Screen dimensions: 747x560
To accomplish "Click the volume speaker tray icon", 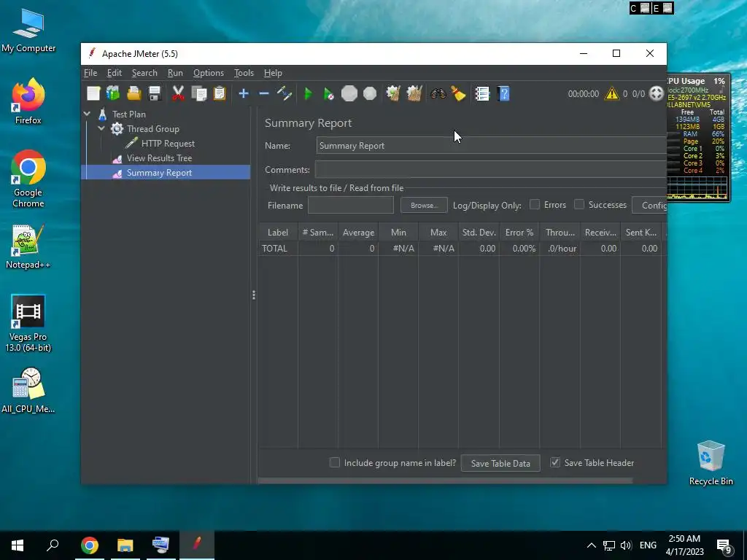I will pos(626,545).
